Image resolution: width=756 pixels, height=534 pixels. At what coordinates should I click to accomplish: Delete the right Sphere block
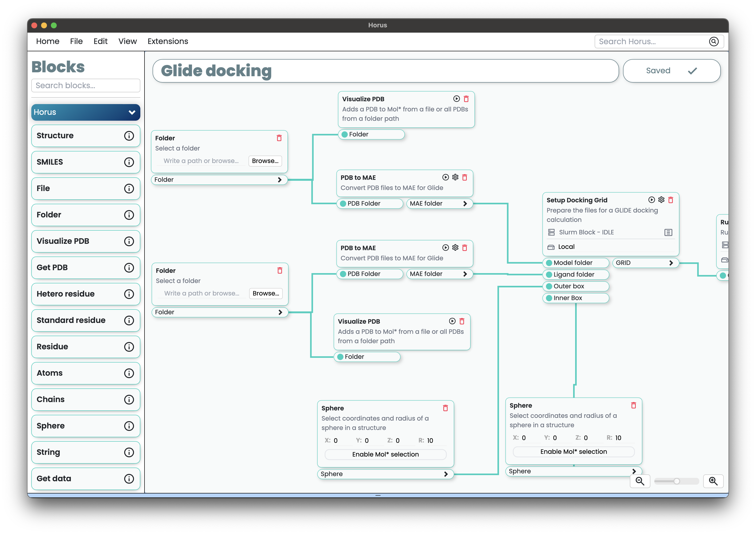coord(634,405)
